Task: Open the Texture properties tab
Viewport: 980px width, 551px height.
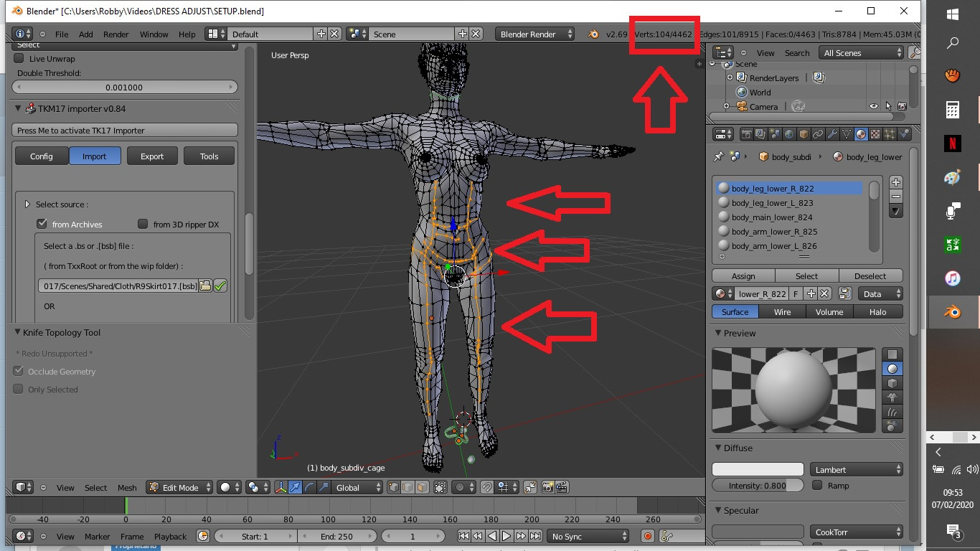Action: coord(875,134)
